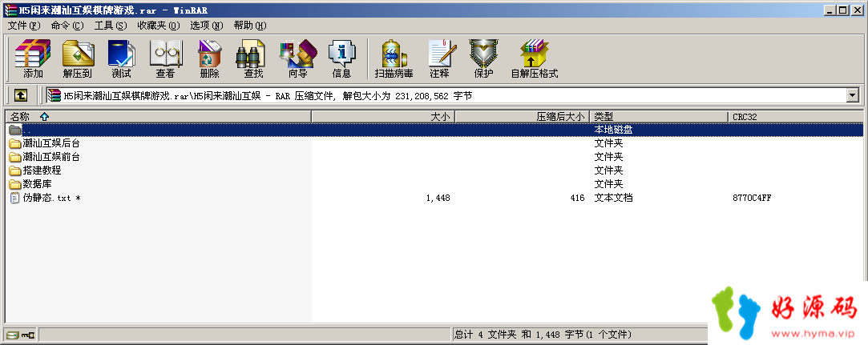
Task: Click the WinRAR title bar icon
Action: click(x=10, y=10)
